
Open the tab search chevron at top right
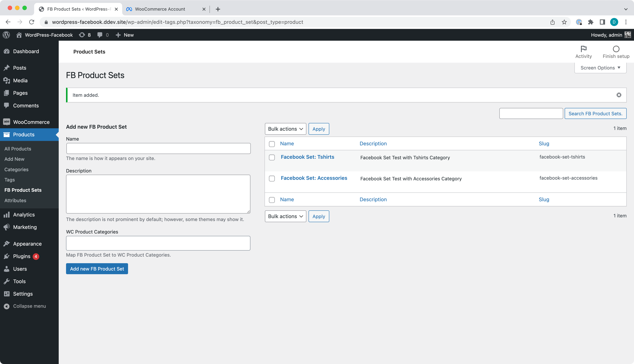point(626,9)
